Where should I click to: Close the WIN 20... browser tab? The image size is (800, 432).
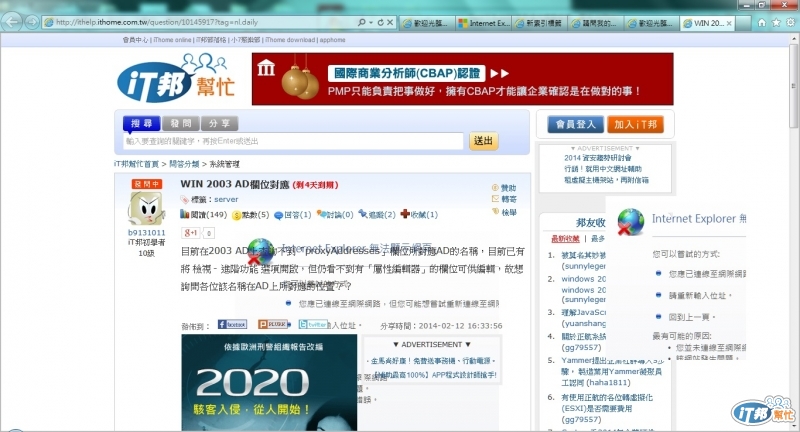[x=729, y=23]
